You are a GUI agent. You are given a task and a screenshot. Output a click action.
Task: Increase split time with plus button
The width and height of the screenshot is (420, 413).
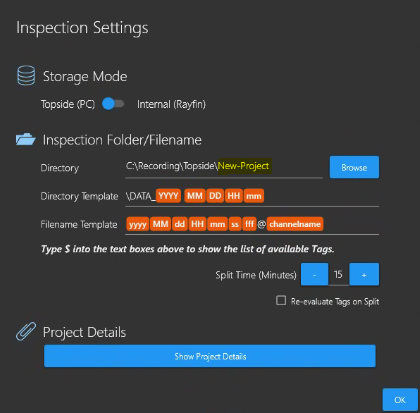point(364,274)
